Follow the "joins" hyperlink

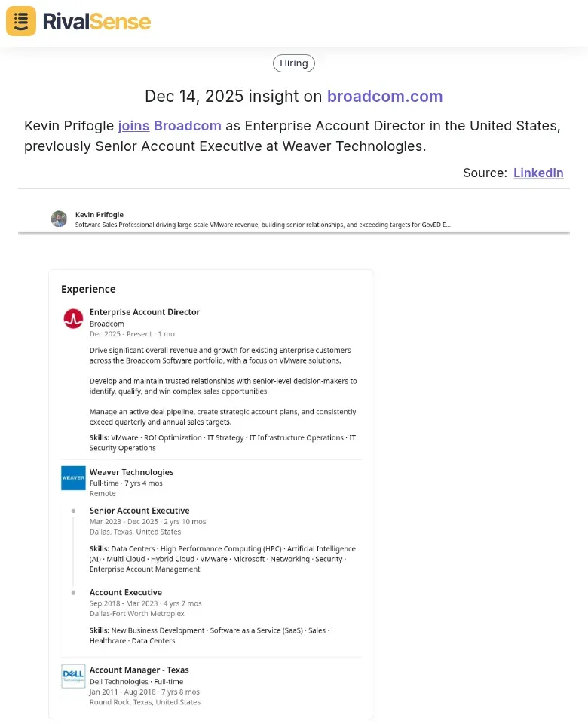tap(133, 126)
